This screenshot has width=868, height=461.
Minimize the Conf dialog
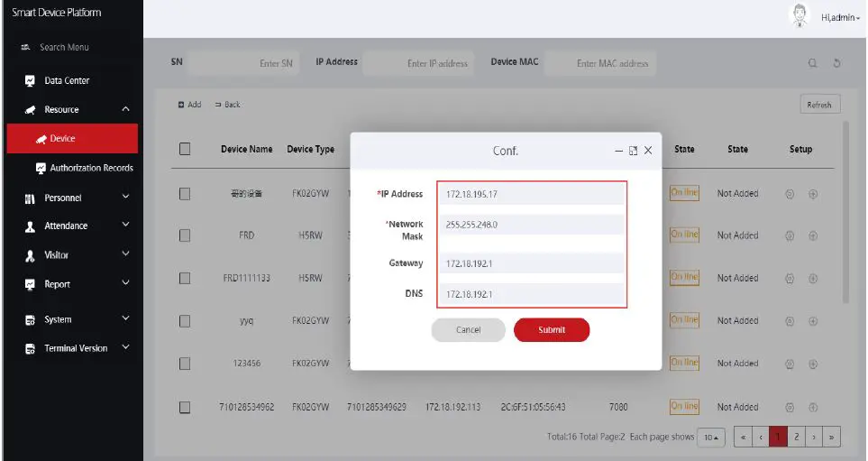[x=619, y=151]
